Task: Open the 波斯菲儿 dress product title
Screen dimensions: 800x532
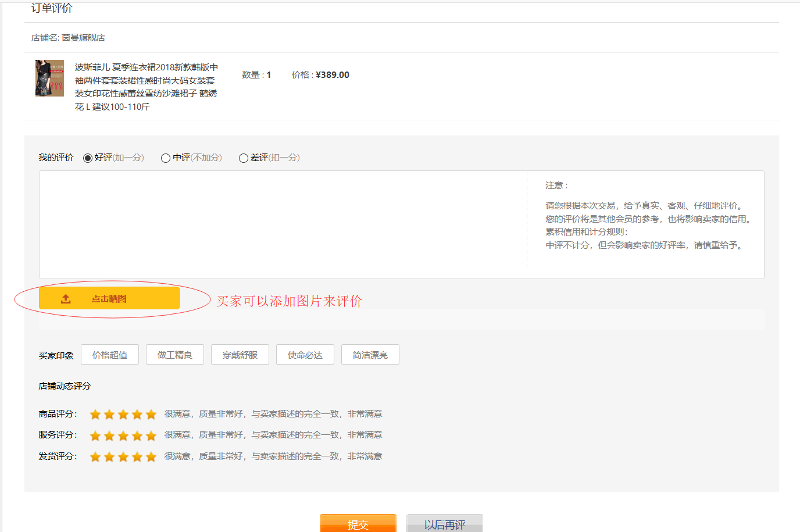Action: pyautogui.click(x=147, y=87)
